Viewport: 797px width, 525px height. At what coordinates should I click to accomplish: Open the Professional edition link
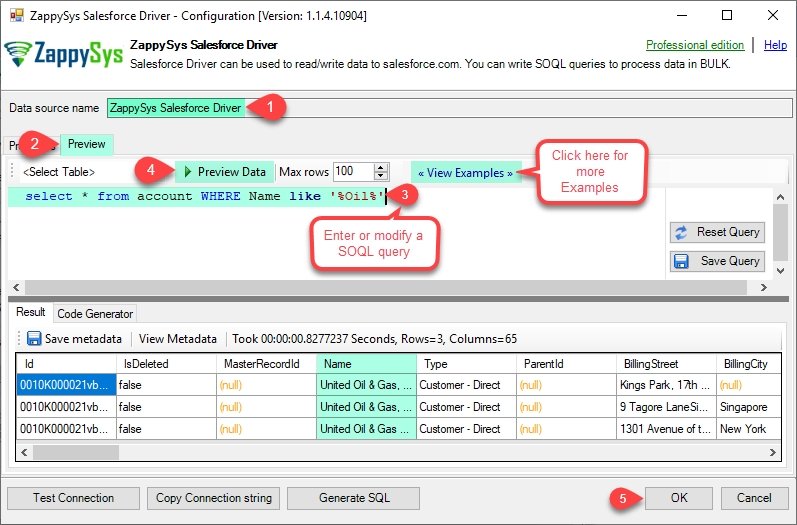click(695, 45)
